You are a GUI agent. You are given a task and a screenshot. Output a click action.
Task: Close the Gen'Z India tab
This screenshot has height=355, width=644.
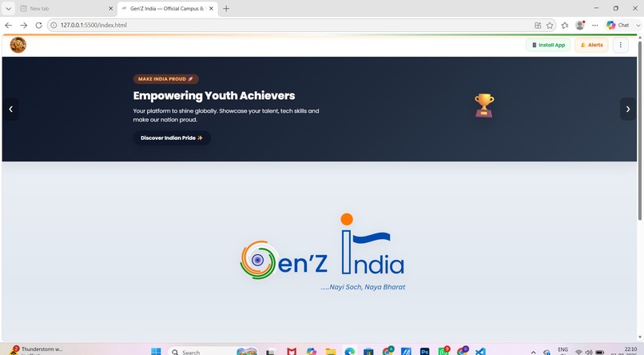[211, 8]
